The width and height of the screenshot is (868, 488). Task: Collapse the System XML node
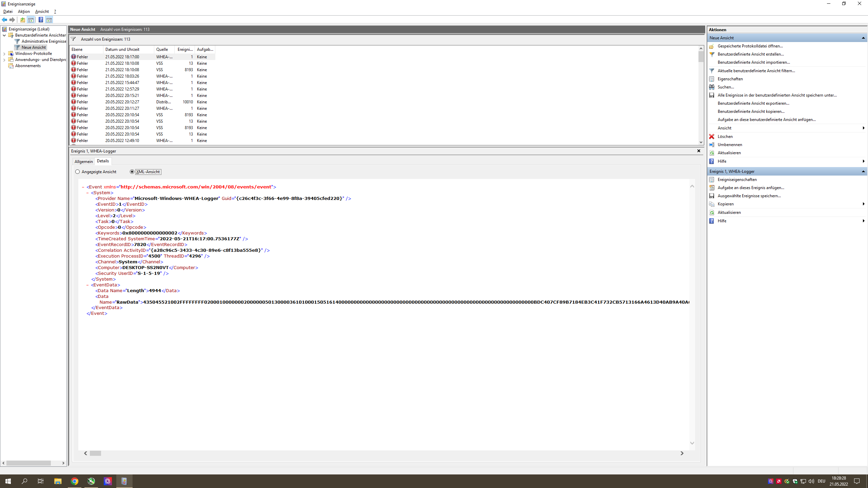[x=87, y=193]
